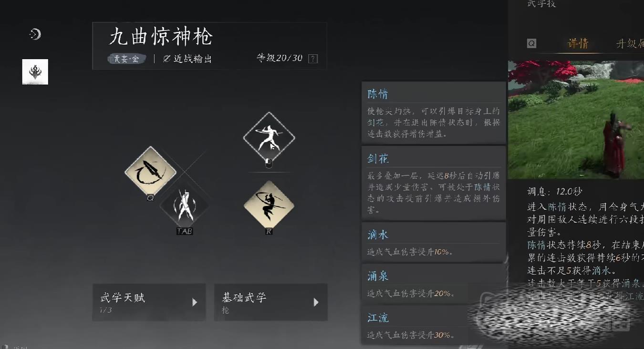Click the skill preview video thumbnail
Screen dimensions: 644x349
click(x=576, y=120)
